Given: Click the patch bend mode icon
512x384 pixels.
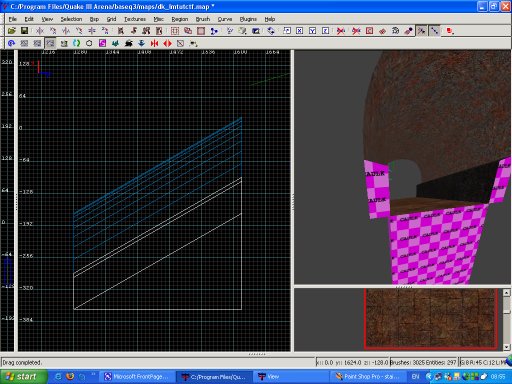Looking at the screenshot, I should coord(64,43).
